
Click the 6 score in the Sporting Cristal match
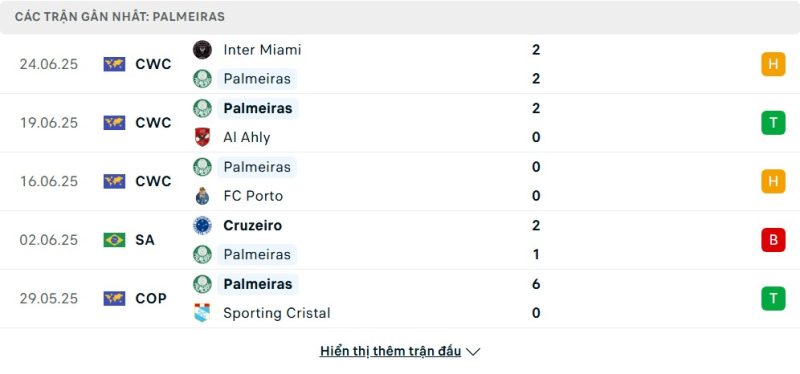coord(536,284)
